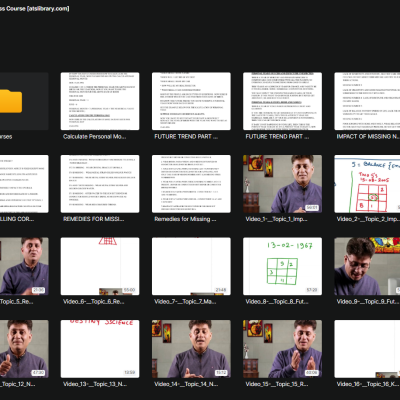The width and height of the screenshot is (400, 400).
Task: Select the file name IMPACT OF MISSING N...
Action: click(x=368, y=137)
